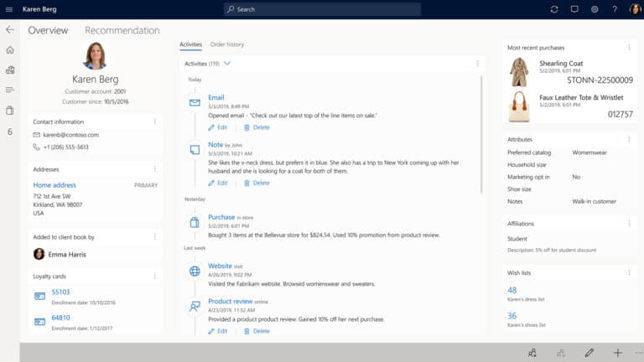Open the Home address link
Image resolution: width=644 pixels, height=362 pixels.
pyautogui.click(x=55, y=185)
